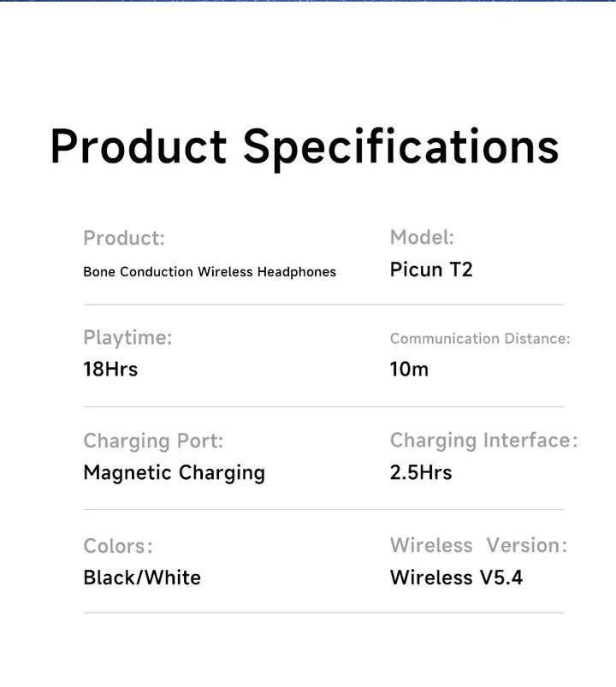Click the "Magnetic Charging" value
This screenshot has height=687, width=616.
(x=174, y=473)
